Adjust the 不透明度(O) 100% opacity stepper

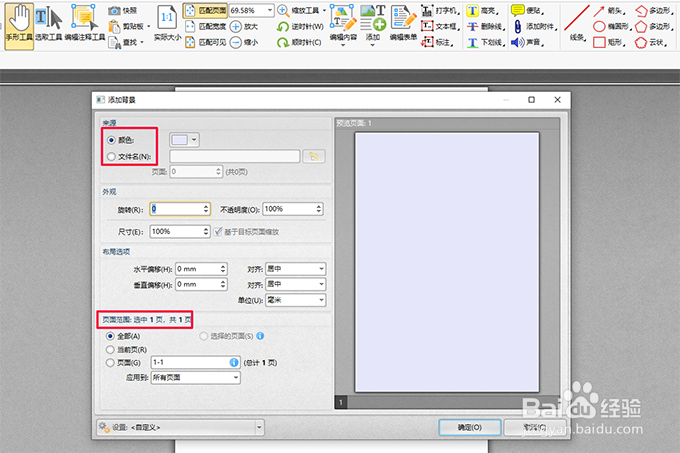click(x=319, y=209)
